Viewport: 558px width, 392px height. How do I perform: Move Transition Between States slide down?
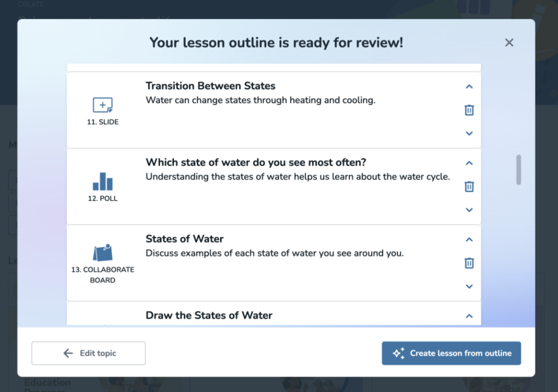469,133
